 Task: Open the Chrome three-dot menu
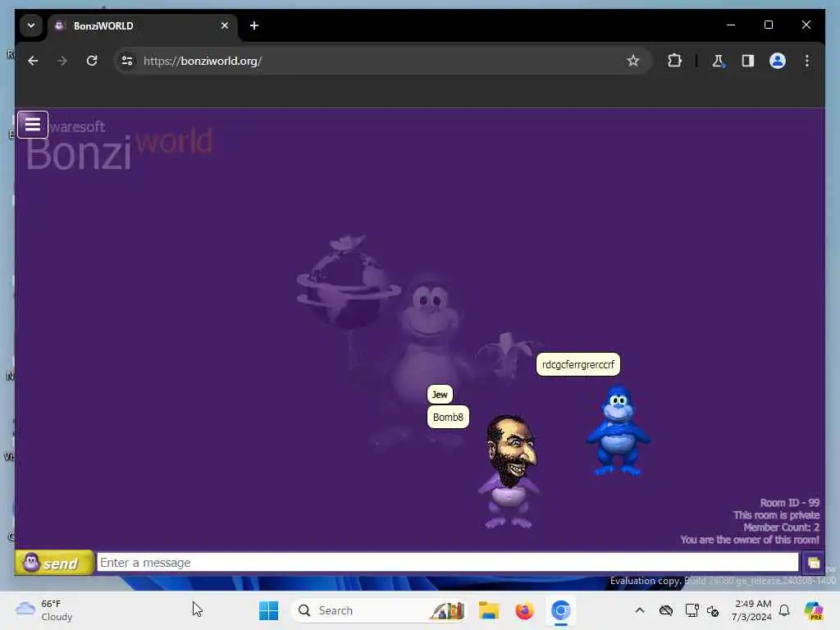pos(807,61)
